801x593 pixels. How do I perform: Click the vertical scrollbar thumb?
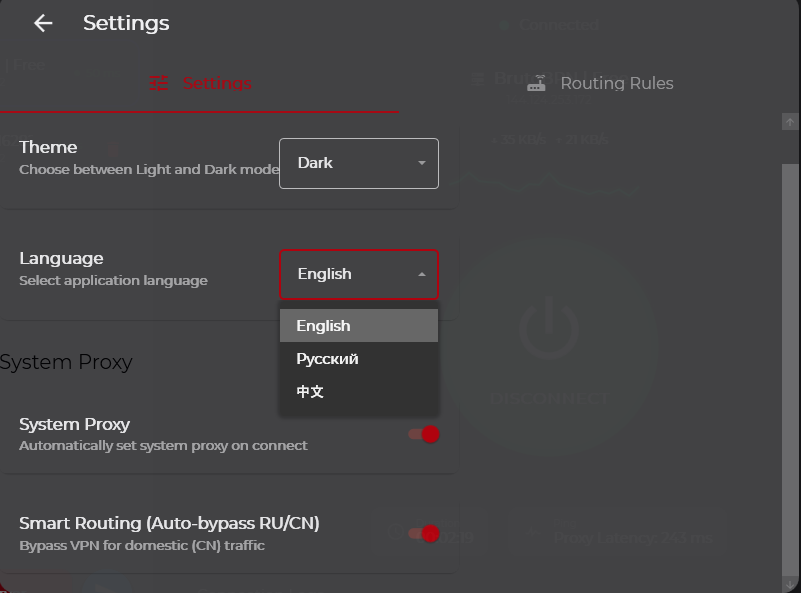790,369
